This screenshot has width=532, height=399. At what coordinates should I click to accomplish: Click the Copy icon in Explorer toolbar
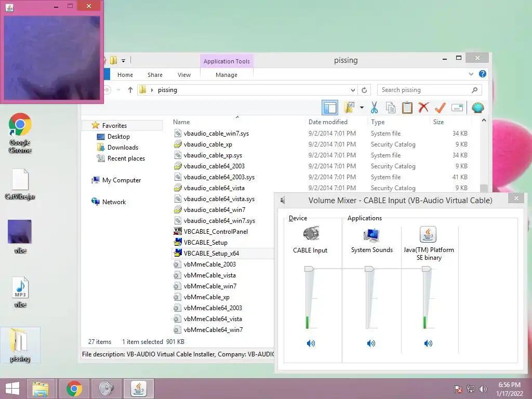(x=391, y=108)
